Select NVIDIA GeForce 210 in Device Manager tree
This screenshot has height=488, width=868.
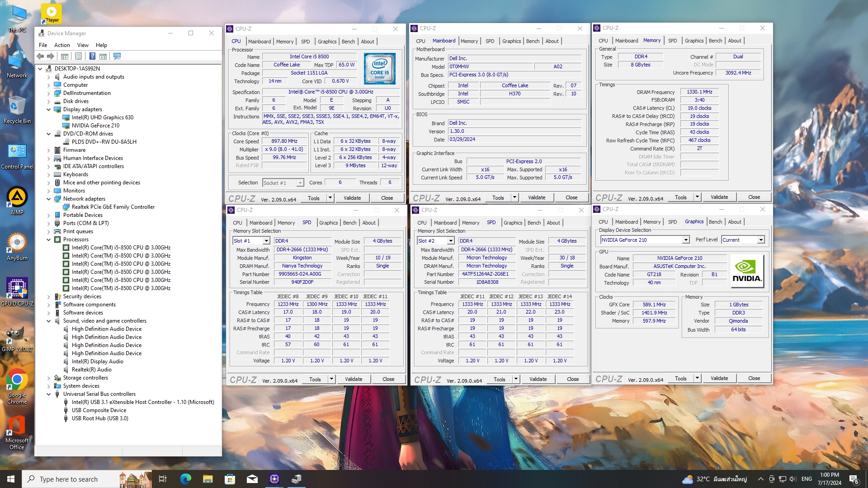[x=95, y=126]
